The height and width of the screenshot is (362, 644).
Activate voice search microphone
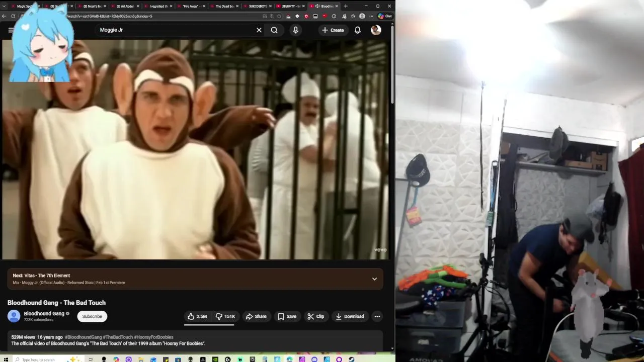coord(296,30)
